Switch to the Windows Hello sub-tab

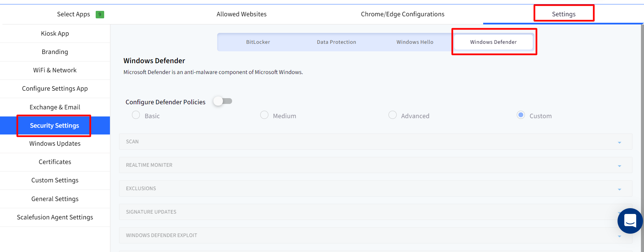[x=415, y=42]
